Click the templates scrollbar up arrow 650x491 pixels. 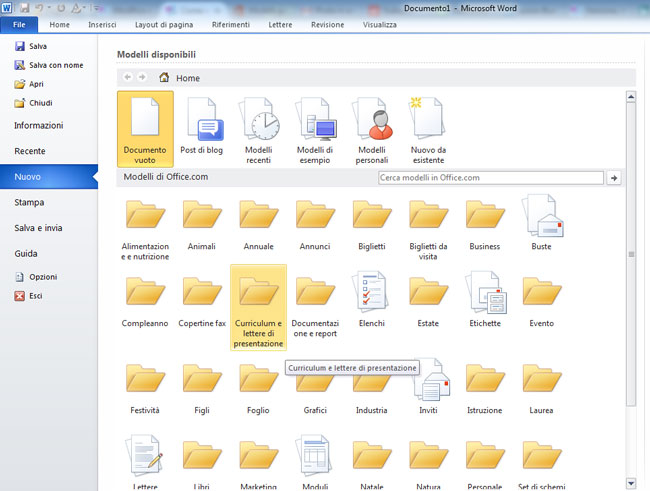coord(631,97)
